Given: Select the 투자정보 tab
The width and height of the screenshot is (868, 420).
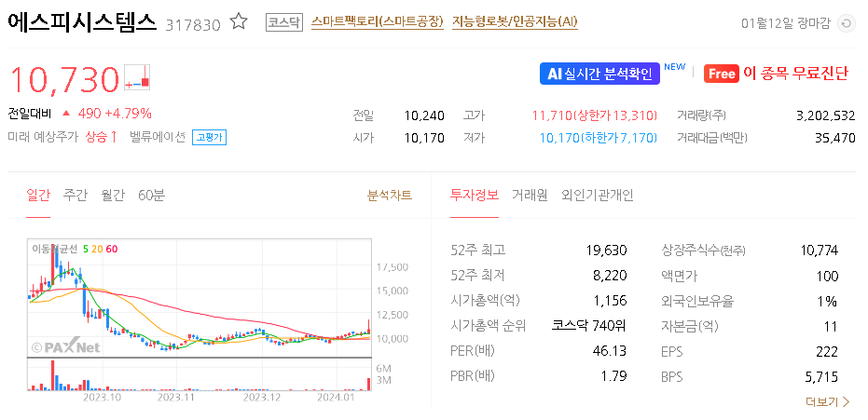Looking at the screenshot, I should click(475, 195).
